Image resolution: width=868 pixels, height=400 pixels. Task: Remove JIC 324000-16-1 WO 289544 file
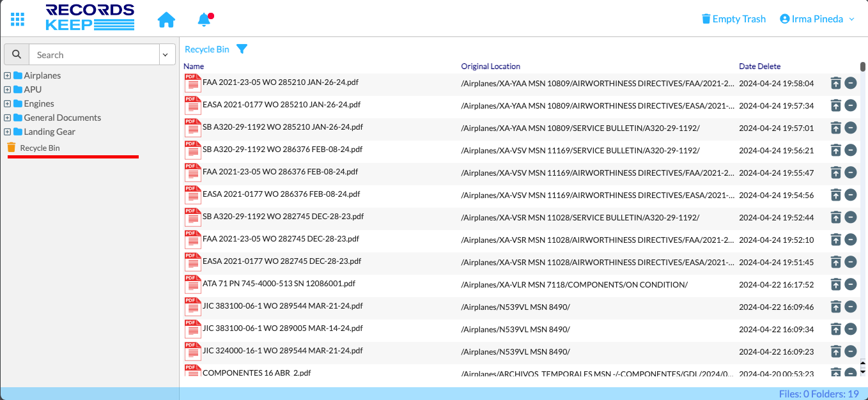pos(850,351)
